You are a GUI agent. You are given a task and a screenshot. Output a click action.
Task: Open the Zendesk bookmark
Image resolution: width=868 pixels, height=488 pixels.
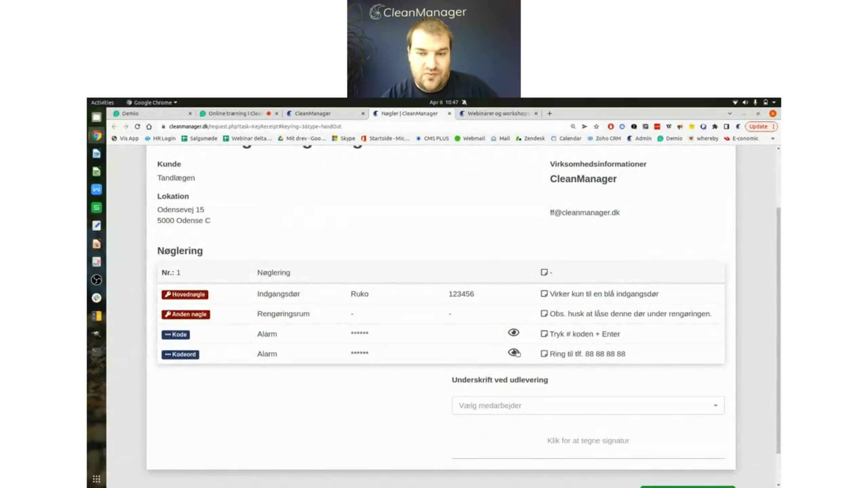tap(531, 138)
